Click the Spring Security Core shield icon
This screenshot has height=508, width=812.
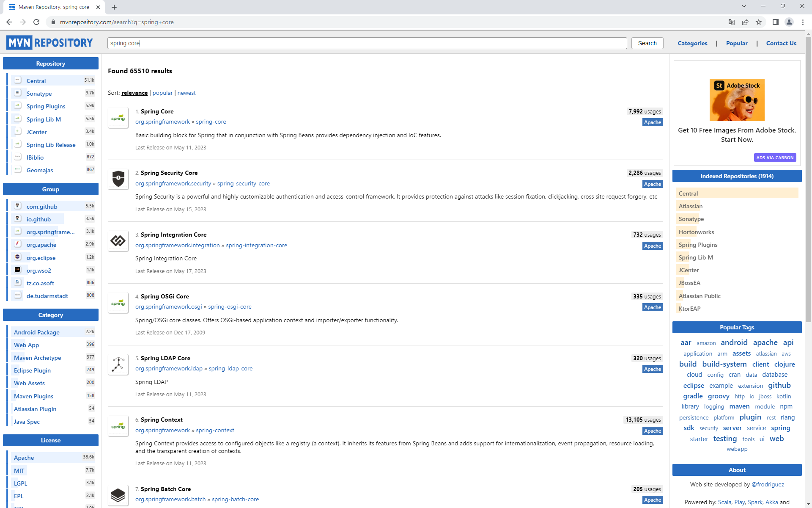[x=118, y=179]
